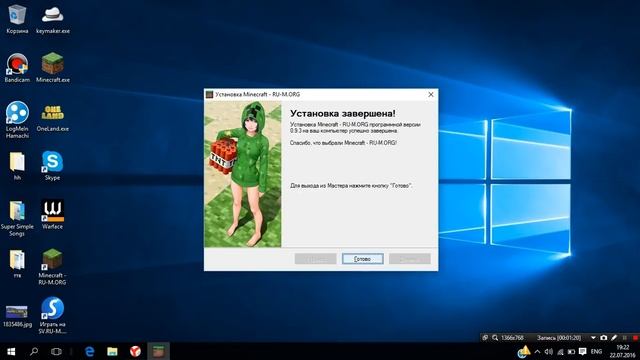Open Task View on the taskbar
The height and width of the screenshot is (360, 640).
(x=56, y=351)
